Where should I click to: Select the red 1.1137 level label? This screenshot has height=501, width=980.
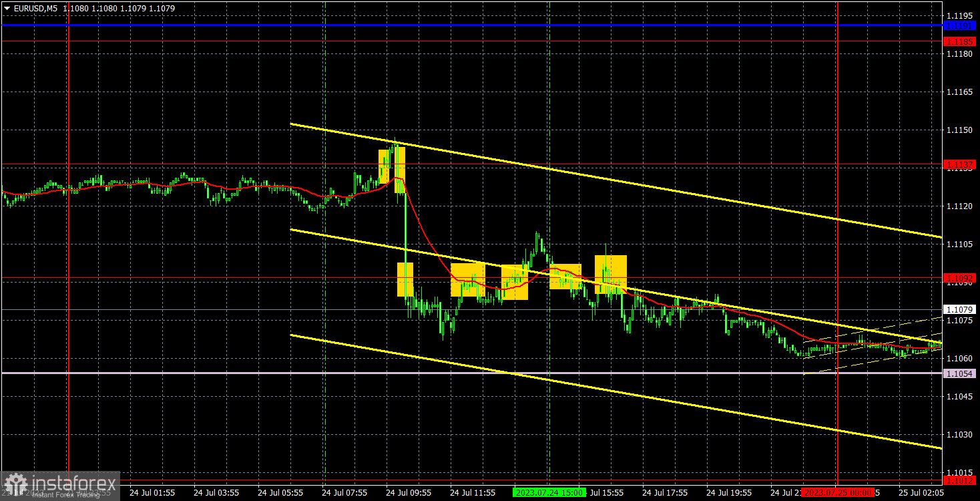click(960, 164)
